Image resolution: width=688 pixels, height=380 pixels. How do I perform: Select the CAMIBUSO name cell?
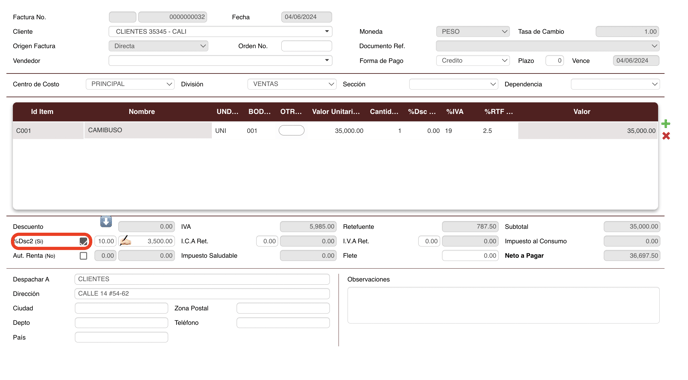pos(148,131)
